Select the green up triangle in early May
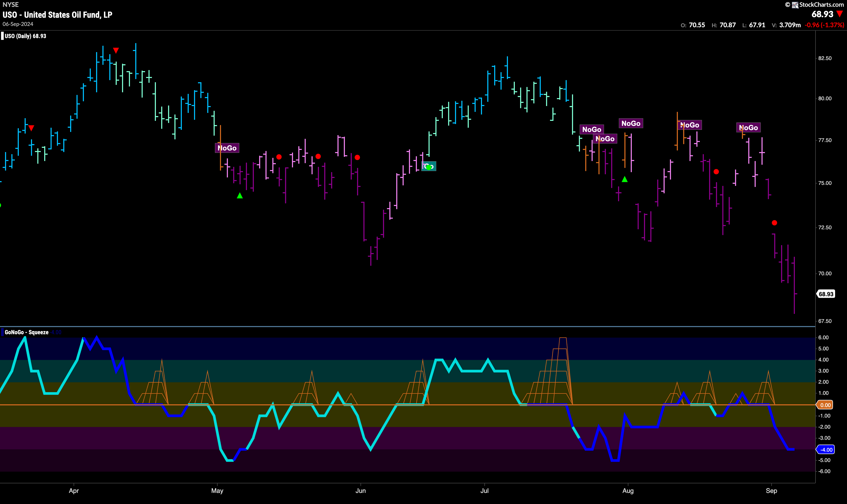847x504 pixels. click(x=240, y=196)
